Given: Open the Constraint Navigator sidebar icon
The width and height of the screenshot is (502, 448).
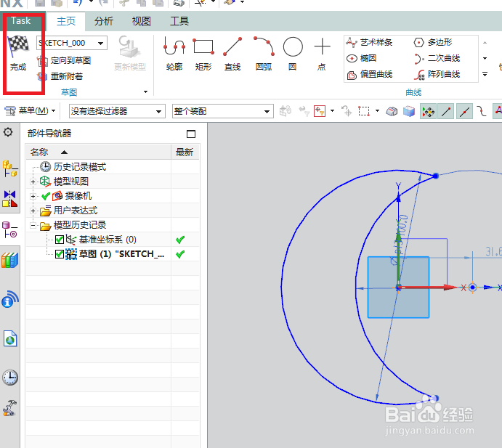Looking at the screenshot, I should 10,199.
